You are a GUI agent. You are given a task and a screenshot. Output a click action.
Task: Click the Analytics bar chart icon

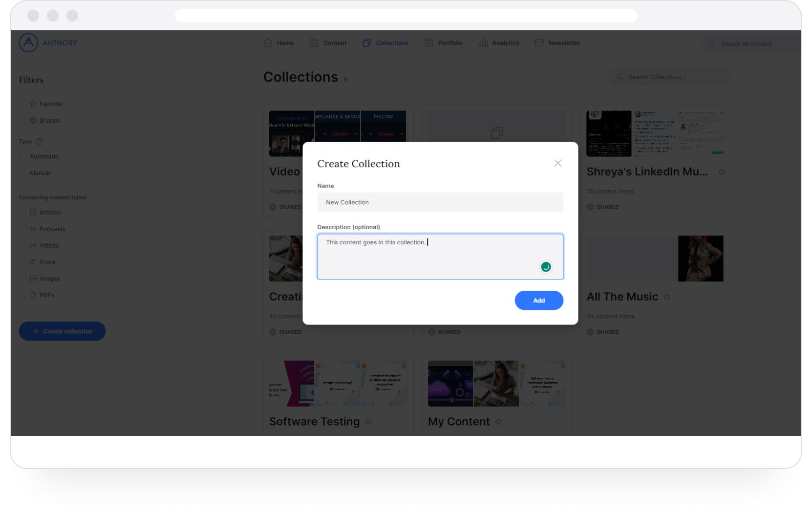483,43
